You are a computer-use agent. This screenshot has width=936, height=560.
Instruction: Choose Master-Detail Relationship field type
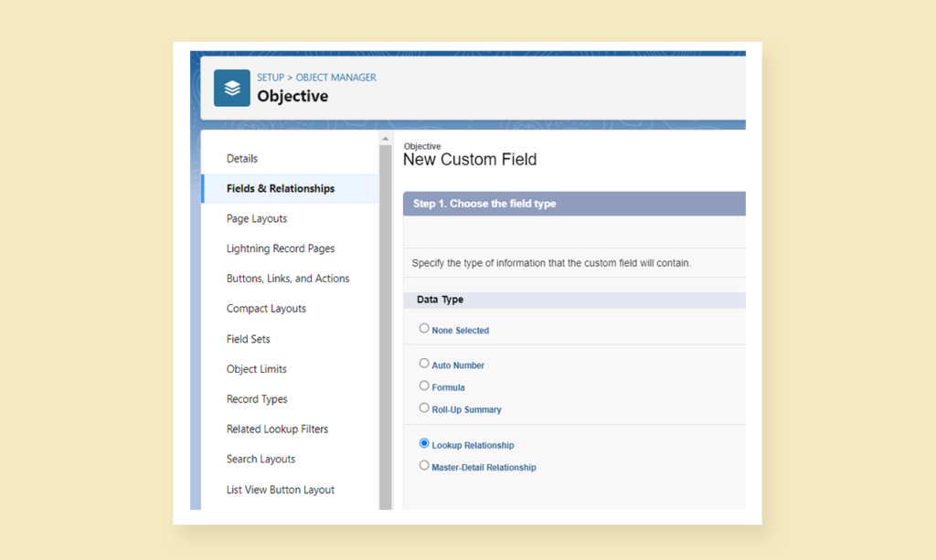(x=424, y=464)
